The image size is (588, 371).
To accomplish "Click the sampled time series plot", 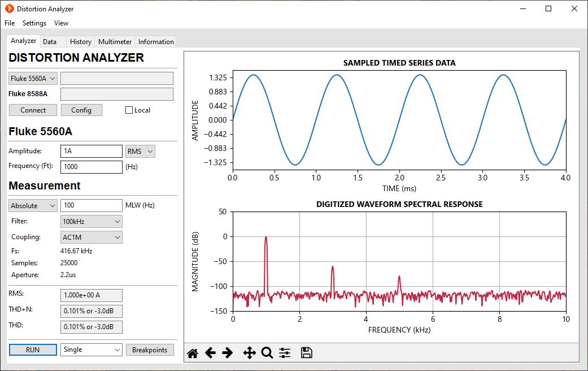I will 399,120.
